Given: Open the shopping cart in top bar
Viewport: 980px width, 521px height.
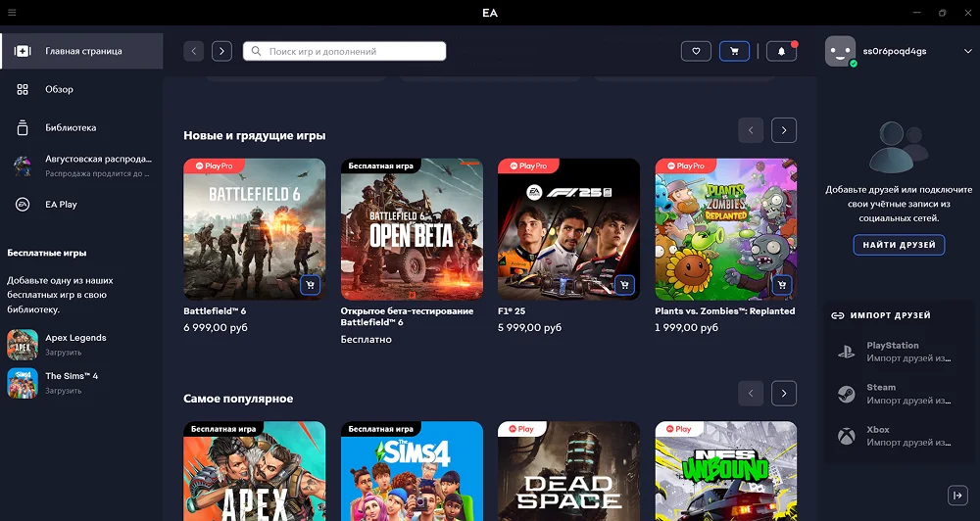Looking at the screenshot, I should (x=734, y=51).
